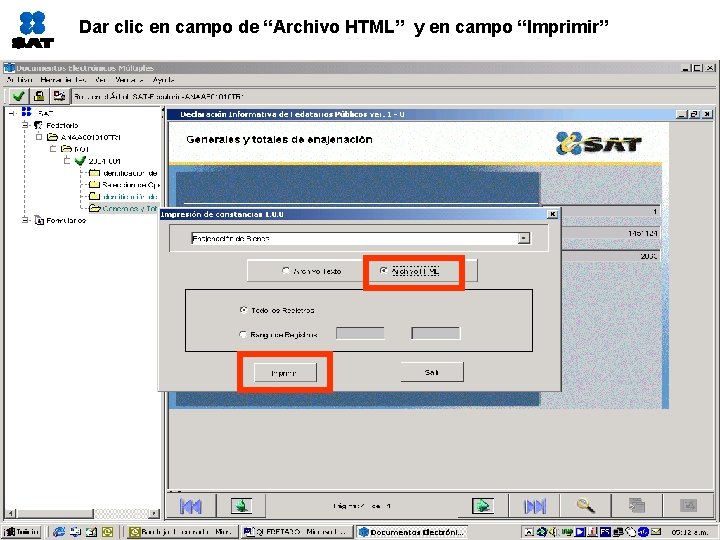
Task: Open the Herramientas menu
Action: (63, 80)
